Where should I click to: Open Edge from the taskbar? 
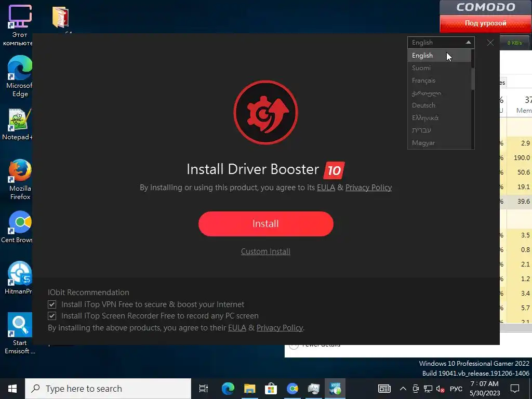(228, 389)
